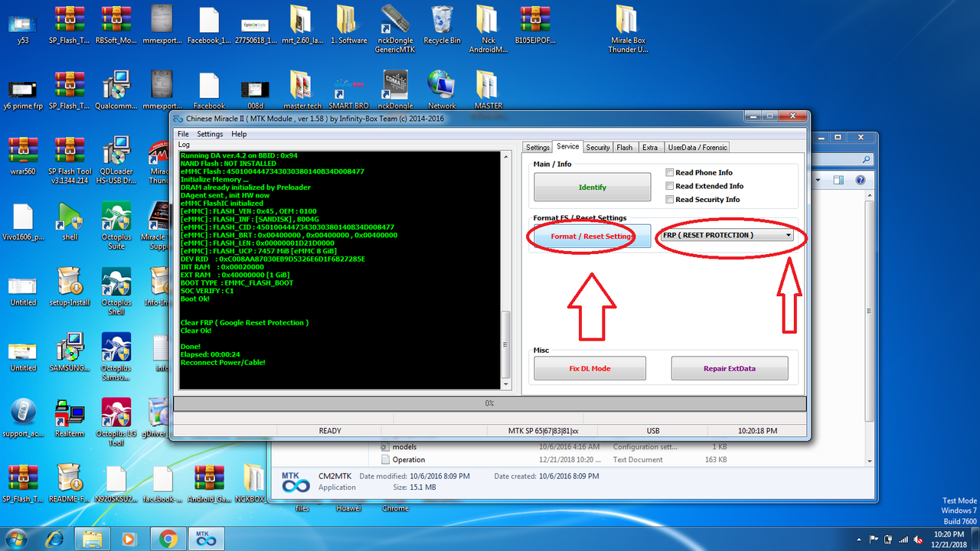Open the Mirale Box Thunder folder
Image resolution: width=980 pixels, height=551 pixels.
coord(627,30)
